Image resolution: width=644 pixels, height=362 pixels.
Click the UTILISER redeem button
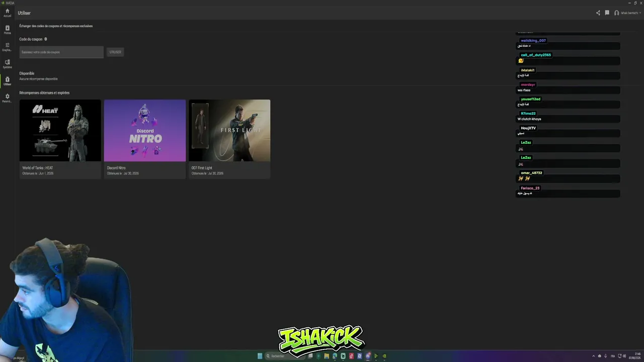(115, 52)
